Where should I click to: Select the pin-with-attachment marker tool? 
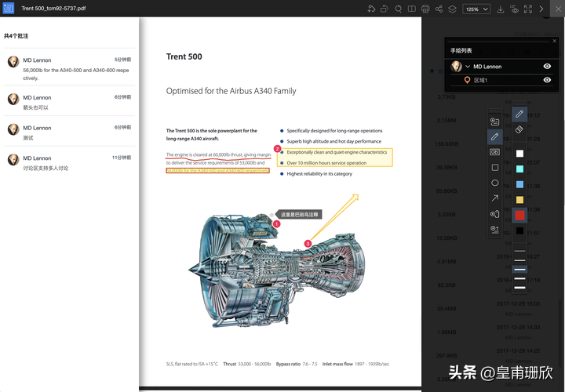point(494,214)
